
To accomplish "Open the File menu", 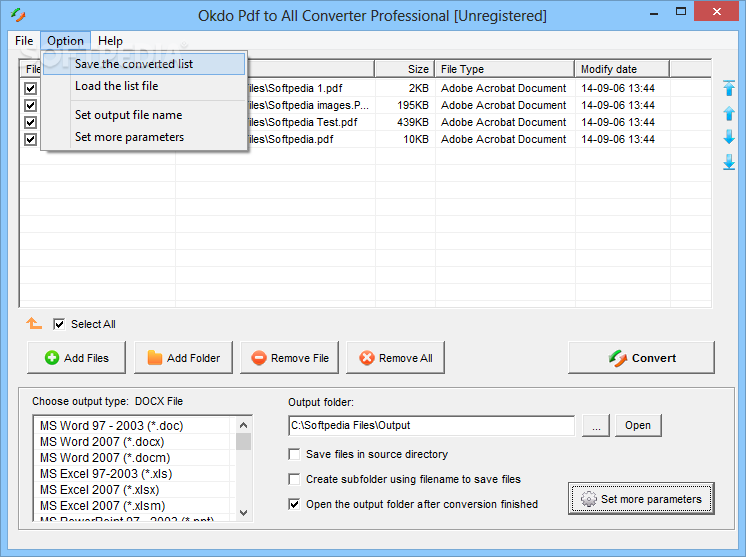I will click(x=24, y=41).
